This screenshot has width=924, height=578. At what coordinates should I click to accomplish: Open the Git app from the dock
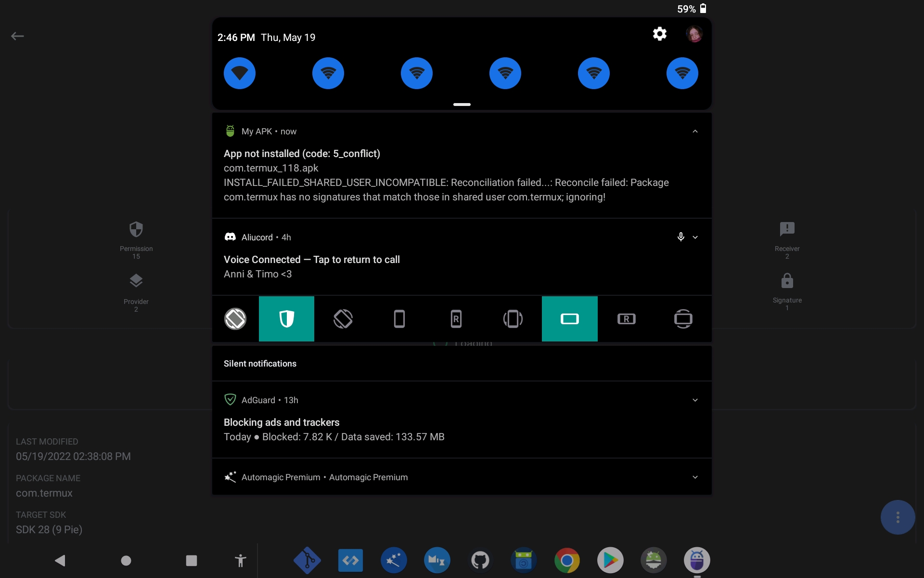308,560
